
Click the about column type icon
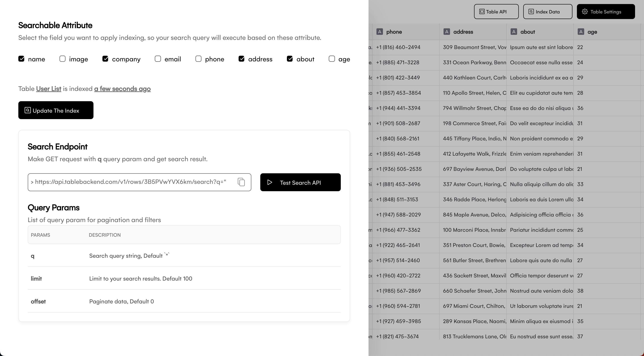(x=513, y=32)
